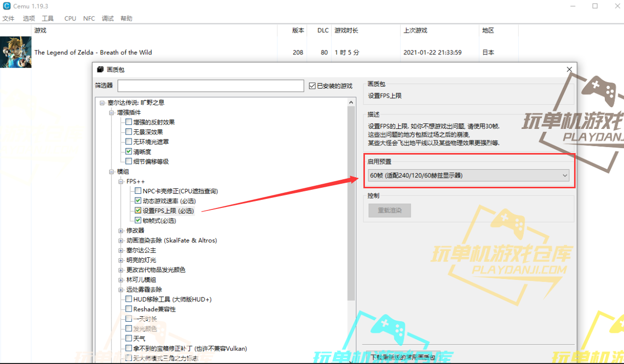
Task: Toggle the 已安装的游戏 checkbox
Action: [x=313, y=86]
